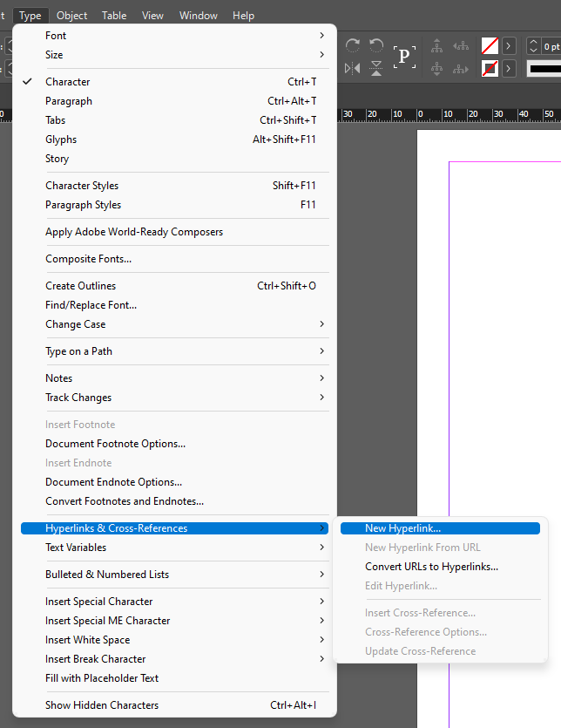Click the Select Next Object icon
The height and width of the screenshot is (728, 561).
(x=460, y=69)
